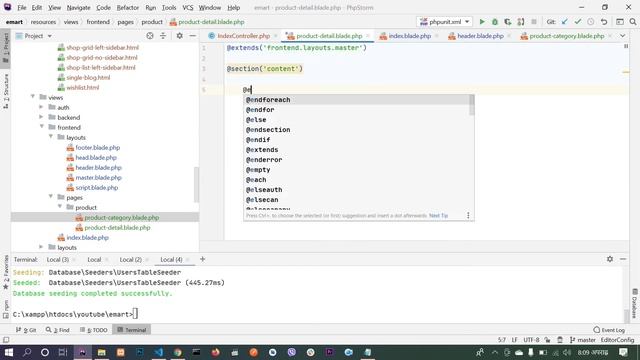Open phpunit.xml run configuration dropdown
The image size is (640, 360).
pyautogui.click(x=444, y=22)
